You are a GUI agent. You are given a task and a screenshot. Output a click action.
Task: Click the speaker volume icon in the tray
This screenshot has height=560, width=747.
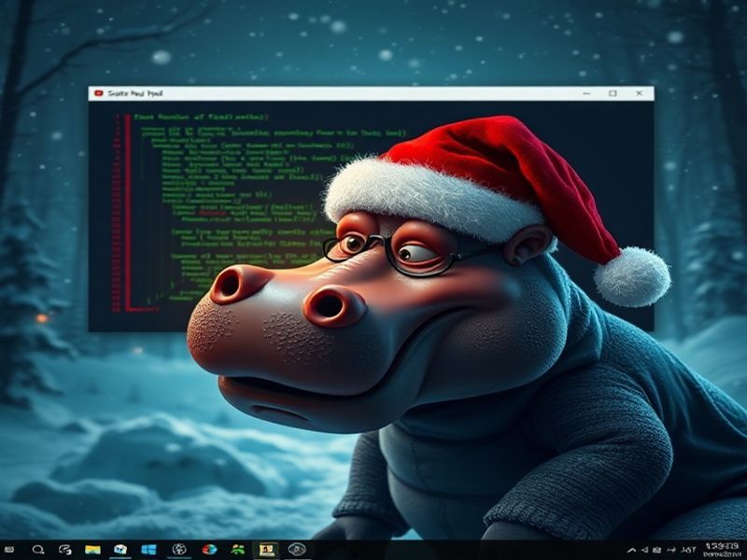(645, 551)
